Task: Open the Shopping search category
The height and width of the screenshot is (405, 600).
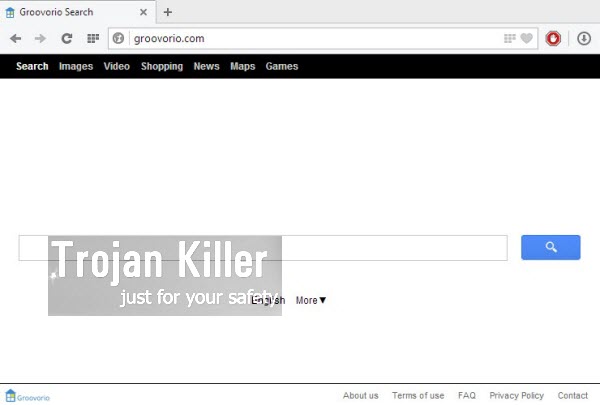Action: (x=162, y=66)
